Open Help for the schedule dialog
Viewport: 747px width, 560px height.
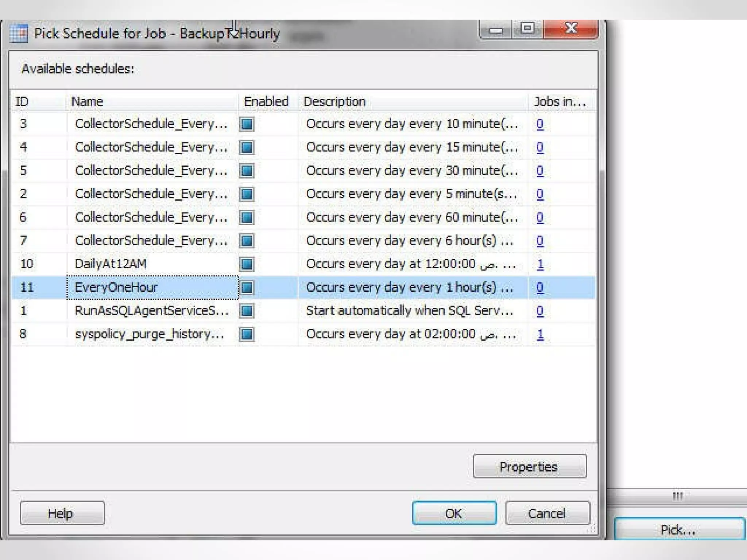point(62,513)
